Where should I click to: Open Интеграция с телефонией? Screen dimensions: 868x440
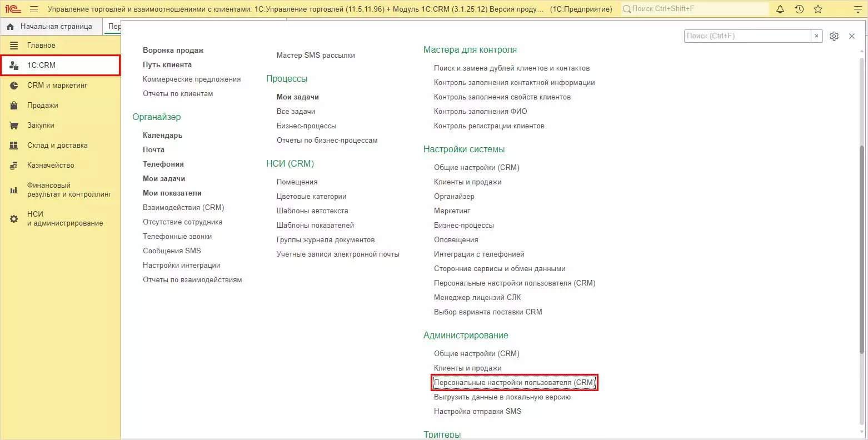click(x=479, y=254)
